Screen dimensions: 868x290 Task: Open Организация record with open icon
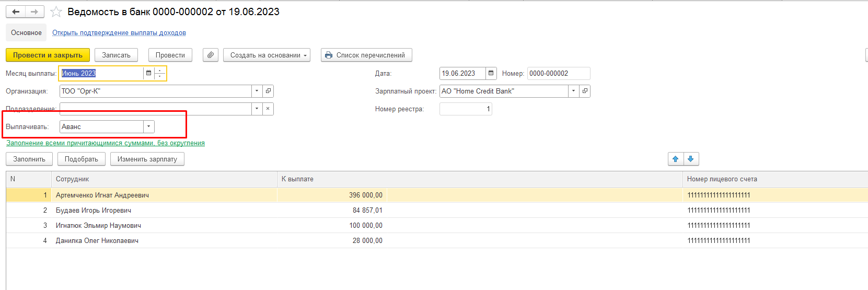[x=268, y=91]
